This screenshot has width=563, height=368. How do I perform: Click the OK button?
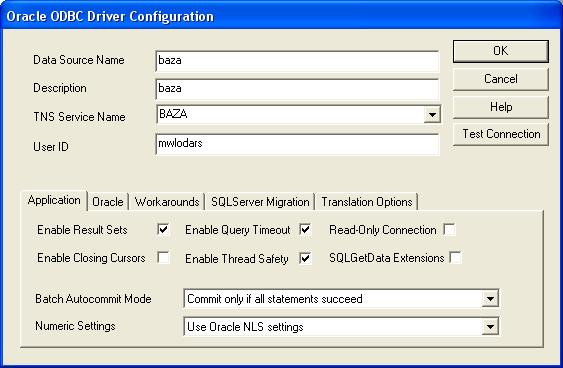click(501, 51)
